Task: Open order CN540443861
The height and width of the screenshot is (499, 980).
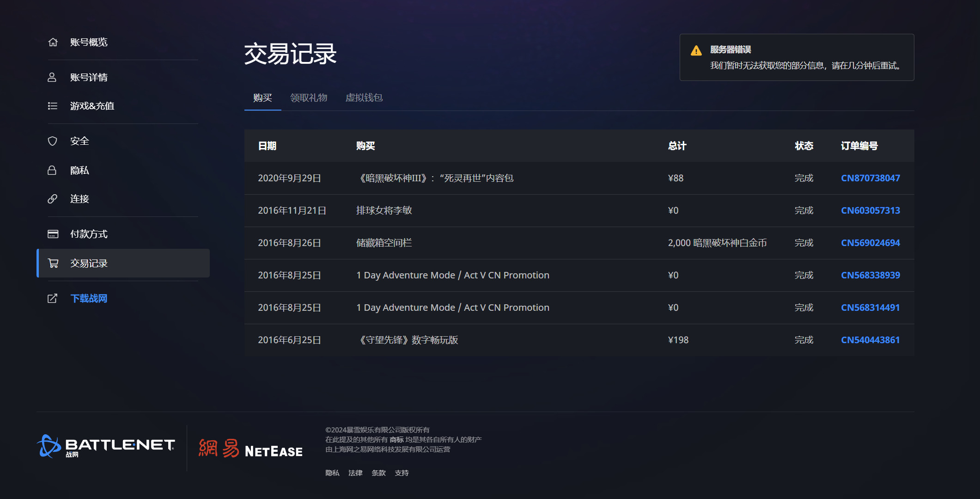Action: click(870, 340)
